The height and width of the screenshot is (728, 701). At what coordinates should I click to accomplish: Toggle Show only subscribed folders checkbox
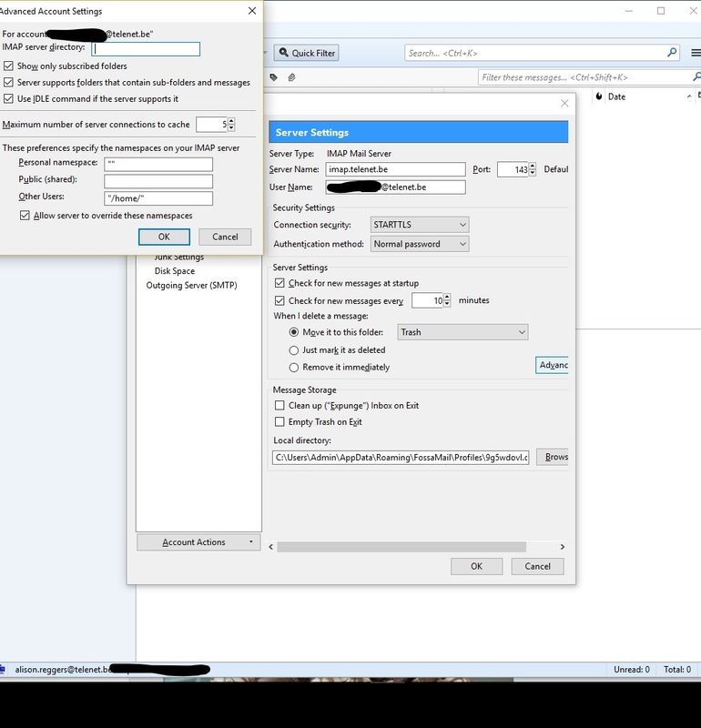(9, 66)
